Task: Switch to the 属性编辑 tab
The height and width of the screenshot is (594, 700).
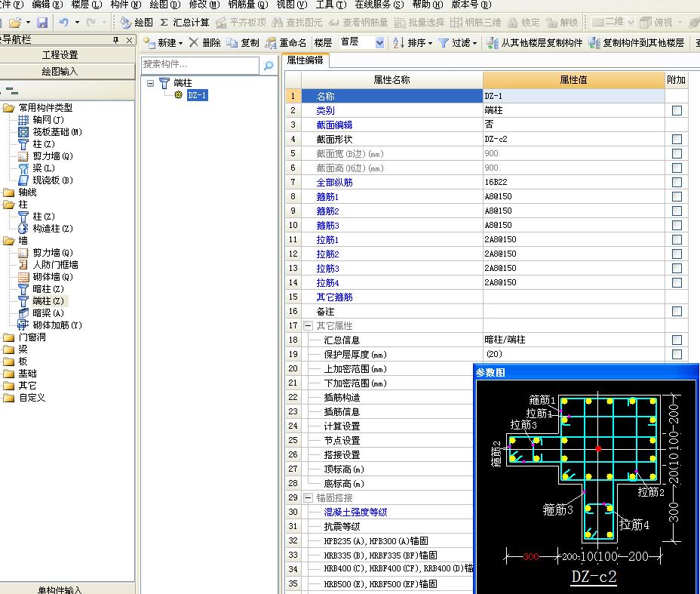Action: click(305, 60)
